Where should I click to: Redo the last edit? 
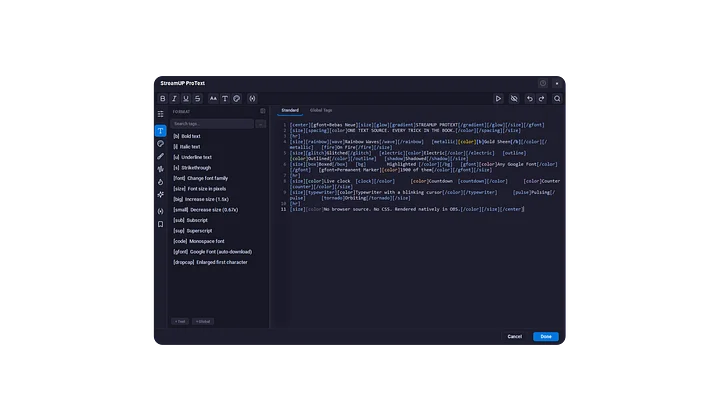(541, 99)
